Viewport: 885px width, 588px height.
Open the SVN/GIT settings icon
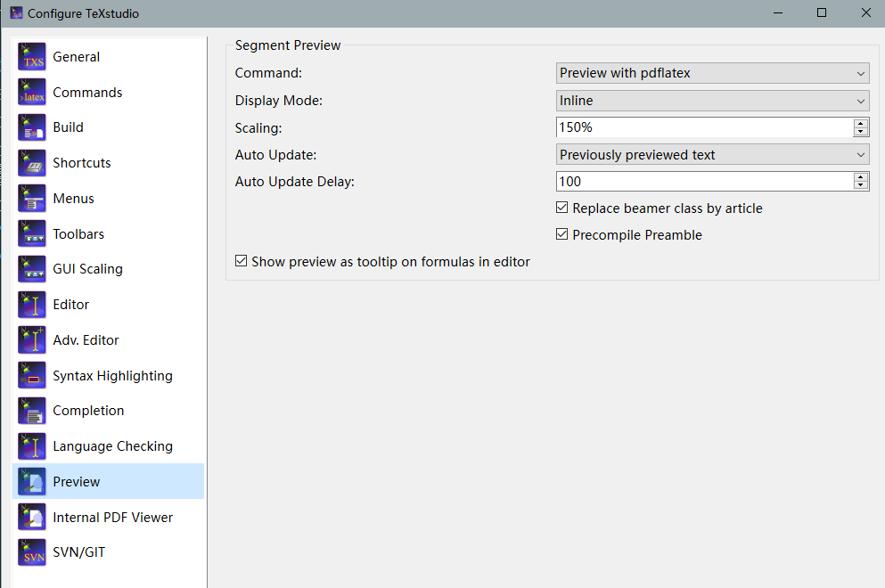tap(32, 552)
